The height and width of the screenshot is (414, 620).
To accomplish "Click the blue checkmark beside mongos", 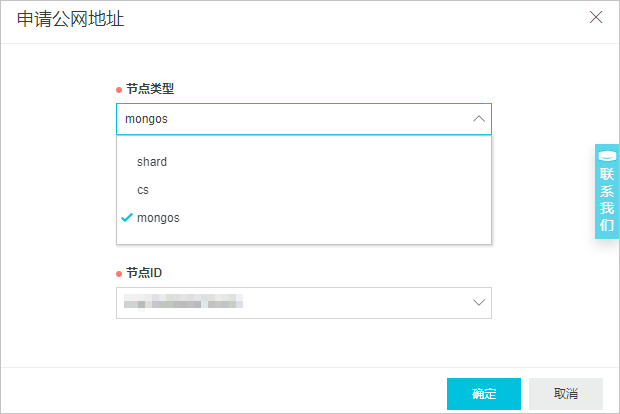I will [x=127, y=217].
